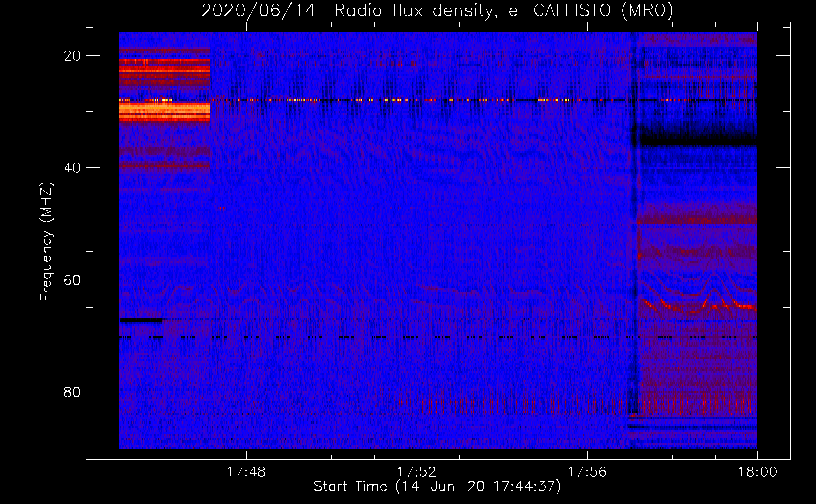
Task: Click the 17:52 time tick label
Action: [x=417, y=472]
